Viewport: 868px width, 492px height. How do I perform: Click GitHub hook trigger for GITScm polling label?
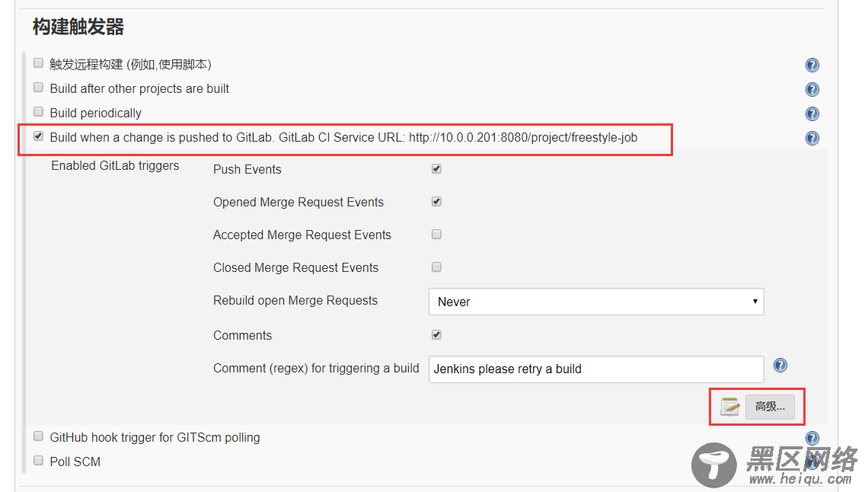tap(155, 438)
